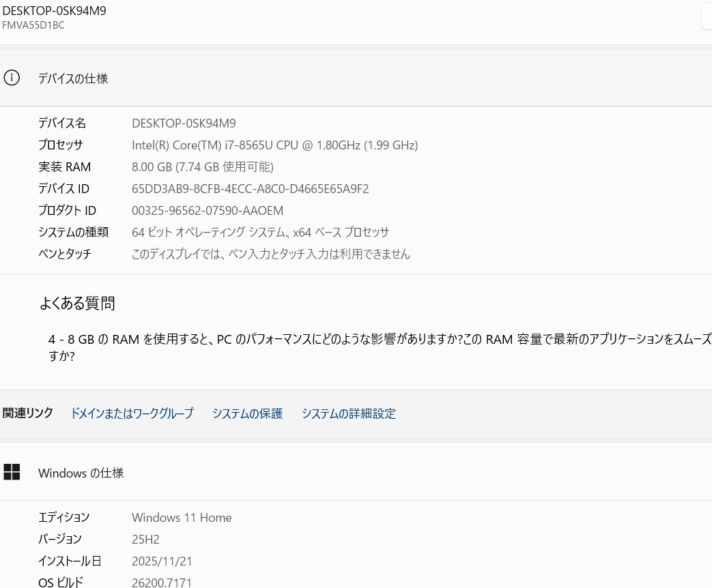Open the システムの詳細設定 link

[x=349, y=413]
